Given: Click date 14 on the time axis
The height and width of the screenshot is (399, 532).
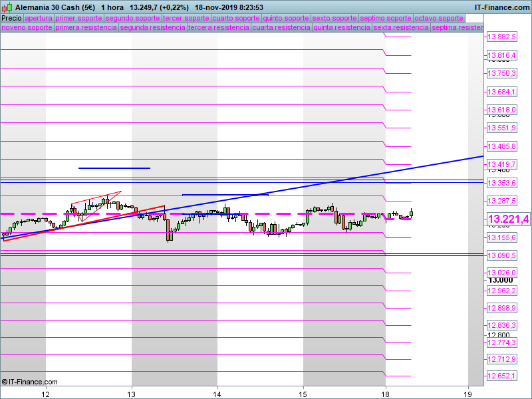Looking at the screenshot, I should [x=217, y=394].
